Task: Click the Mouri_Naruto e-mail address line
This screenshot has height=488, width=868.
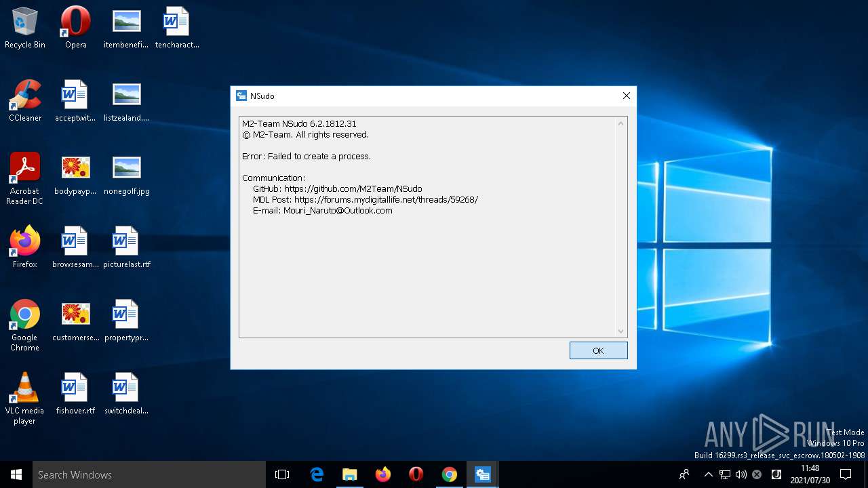Action: (x=323, y=210)
